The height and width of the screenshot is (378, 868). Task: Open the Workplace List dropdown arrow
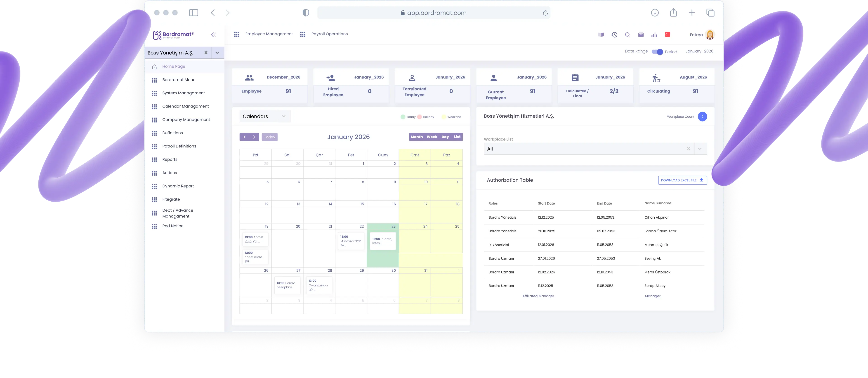click(700, 149)
